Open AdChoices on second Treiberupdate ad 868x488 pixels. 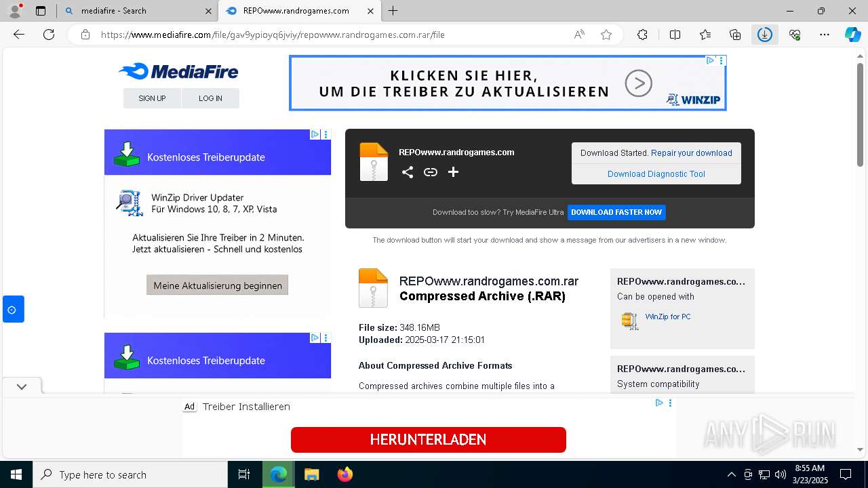[315, 338]
